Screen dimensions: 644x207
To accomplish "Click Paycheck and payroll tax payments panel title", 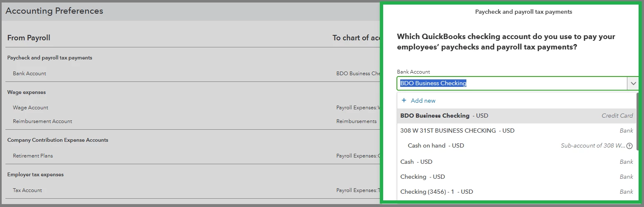I will click(x=523, y=12).
